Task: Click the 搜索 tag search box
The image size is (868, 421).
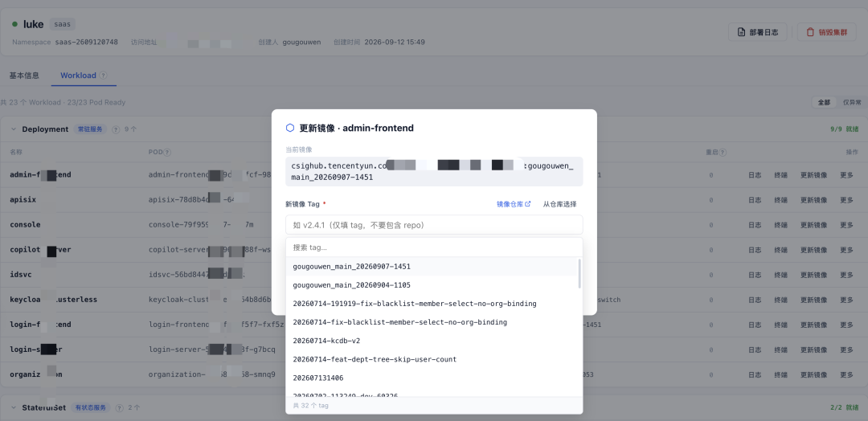Action: click(434, 247)
